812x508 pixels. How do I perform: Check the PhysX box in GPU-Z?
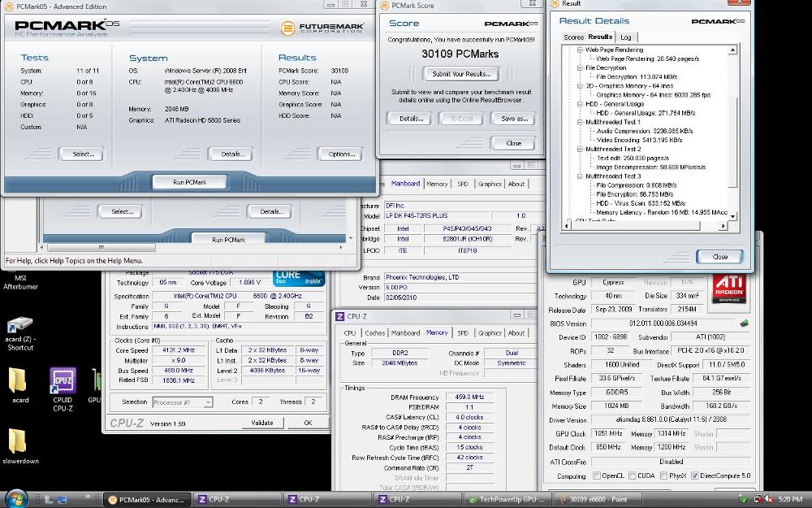(x=663, y=475)
